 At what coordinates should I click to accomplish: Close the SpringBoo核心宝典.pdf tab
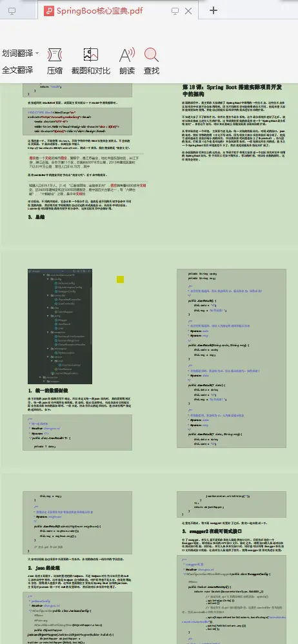point(188,11)
